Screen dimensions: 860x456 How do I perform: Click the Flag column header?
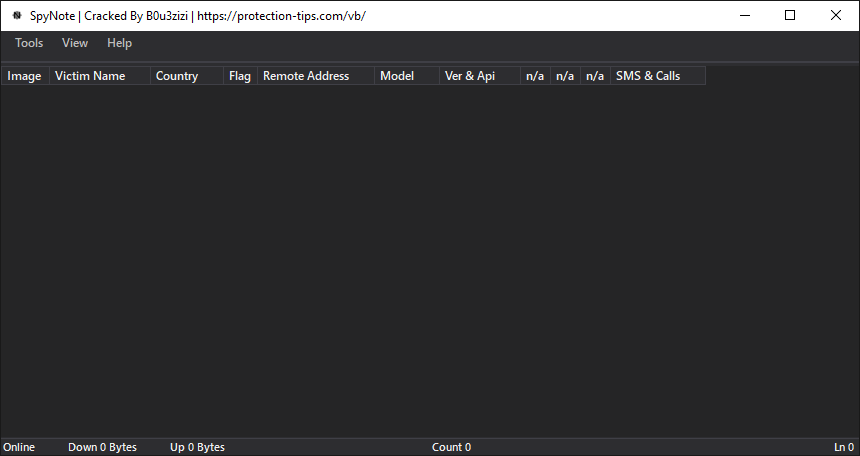point(240,76)
